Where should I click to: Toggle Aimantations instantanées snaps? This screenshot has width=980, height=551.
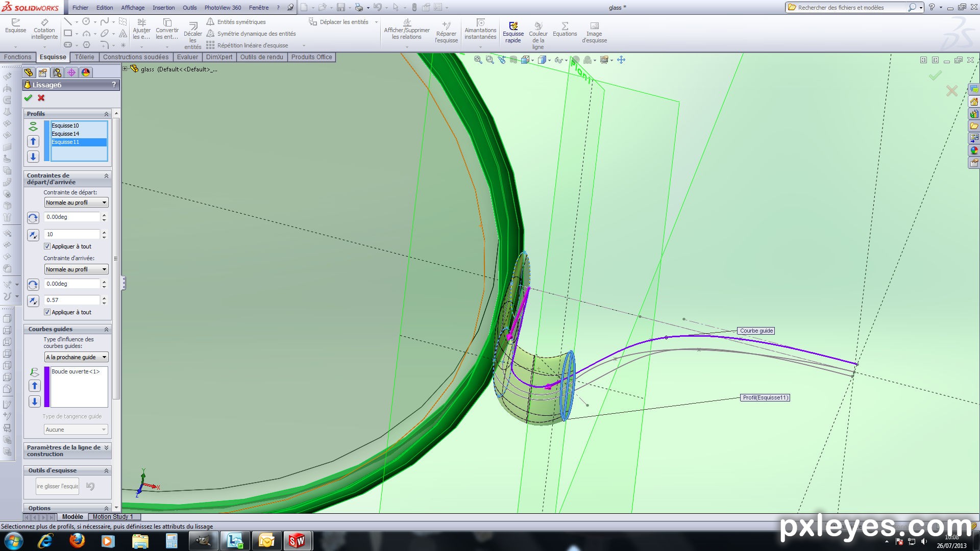click(x=480, y=29)
